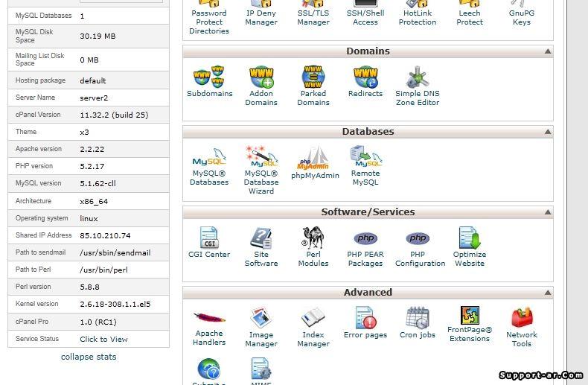This screenshot has width=588, height=385.
Task: Open the CGI Center
Action: (209, 239)
